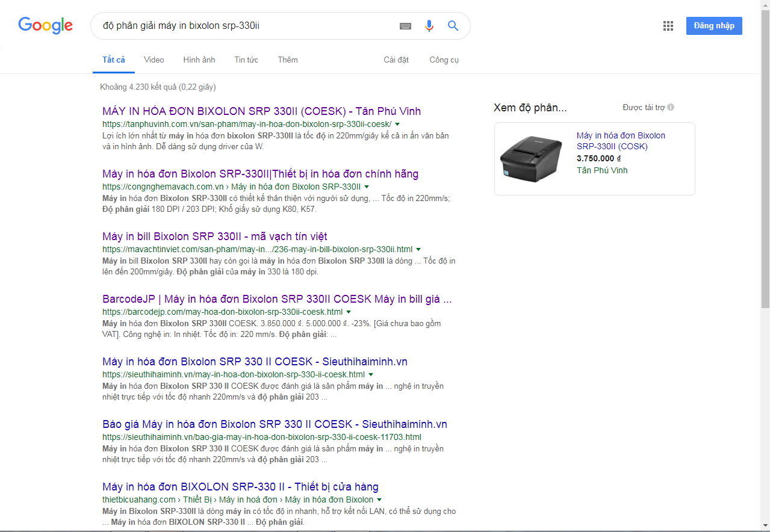
Task: Open the Google apps grid
Action: point(668,26)
